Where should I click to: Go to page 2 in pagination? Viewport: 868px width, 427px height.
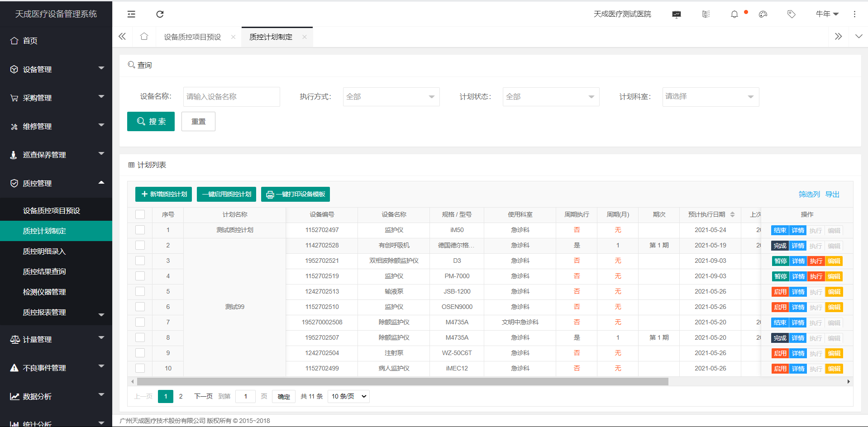click(181, 396)
